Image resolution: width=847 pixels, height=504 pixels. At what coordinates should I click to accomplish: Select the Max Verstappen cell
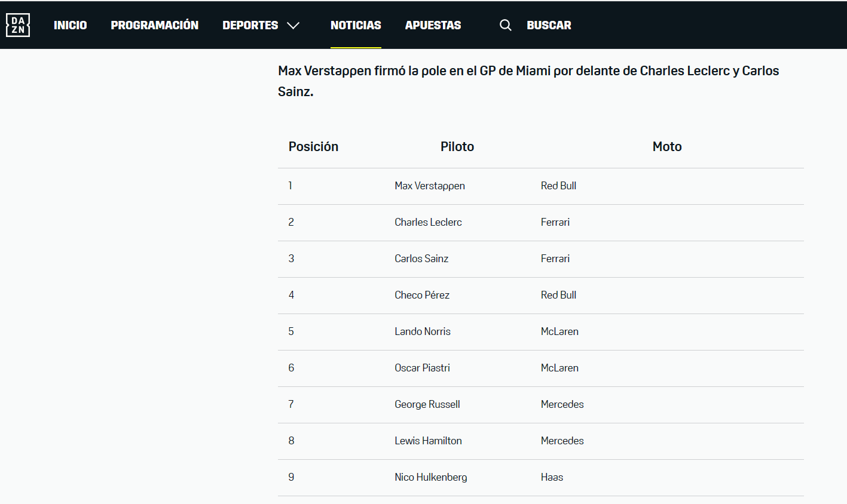tap(430, 186)
